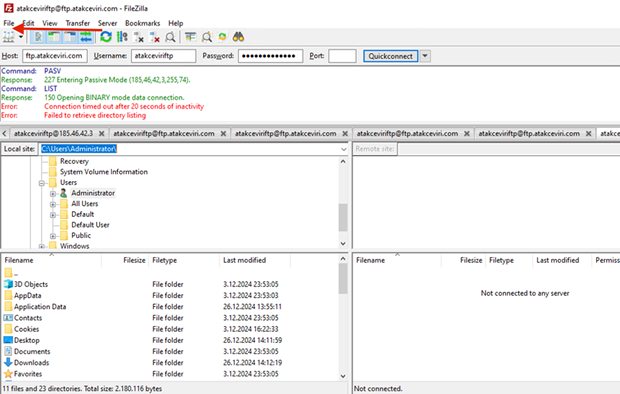
Task: Toggle synchronized browsing
Action: pos(222,37)
